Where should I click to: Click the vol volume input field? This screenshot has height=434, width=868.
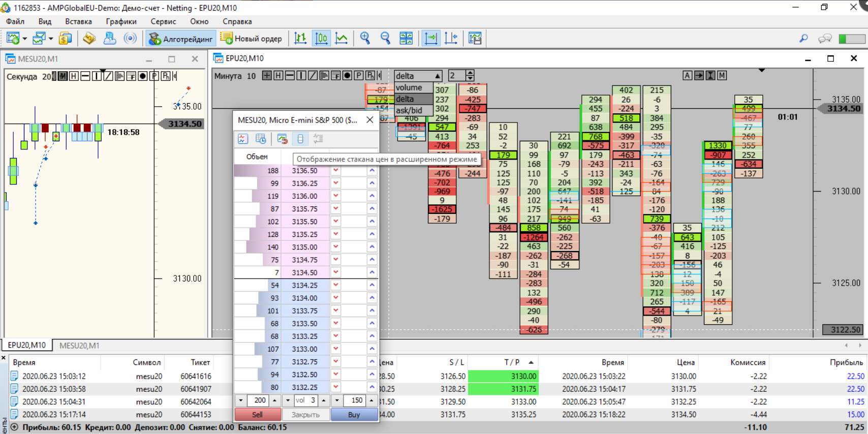[x=306, y=400]
